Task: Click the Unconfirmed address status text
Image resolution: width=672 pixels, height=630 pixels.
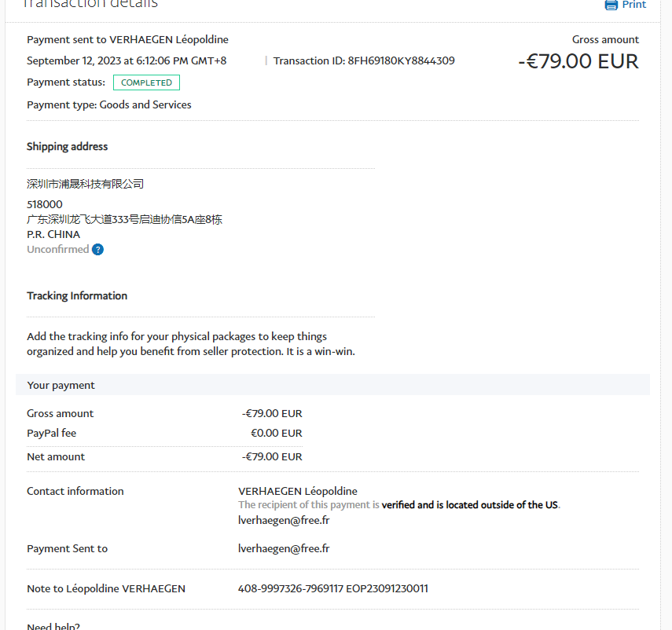Action: point(57,250)
